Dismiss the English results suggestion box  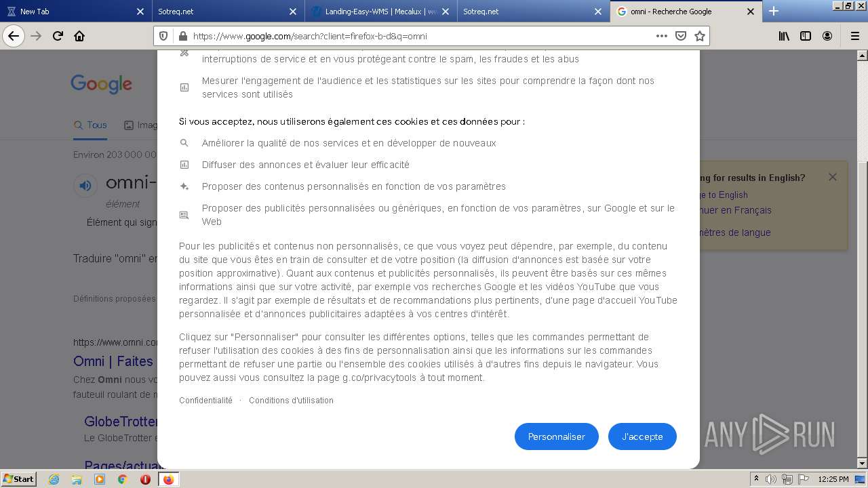click(832, 177)
